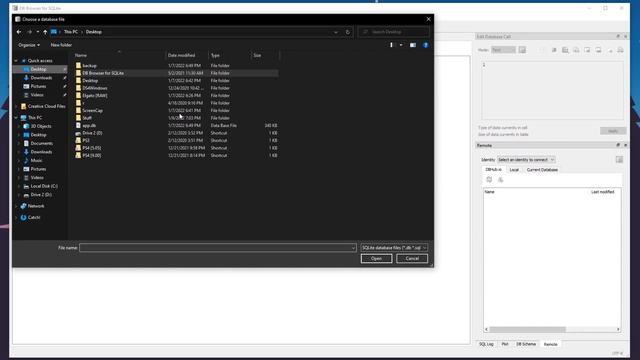Select the ScreenCap folder

tap(176, 111)
